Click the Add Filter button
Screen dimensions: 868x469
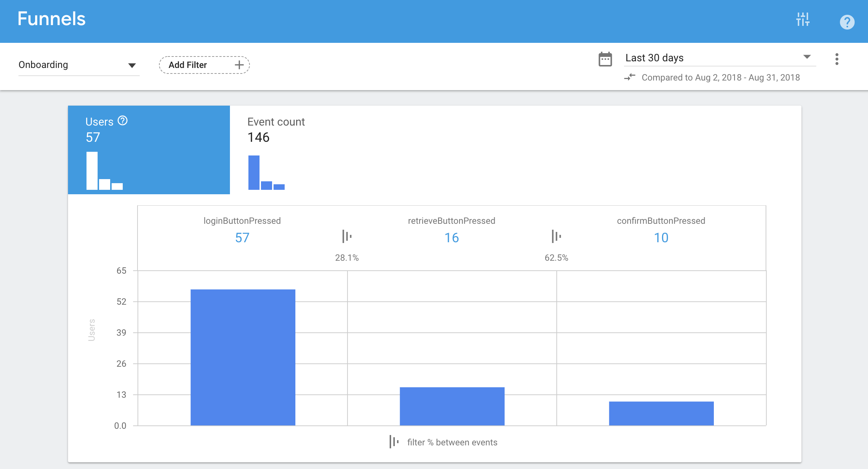coord(204,65)
